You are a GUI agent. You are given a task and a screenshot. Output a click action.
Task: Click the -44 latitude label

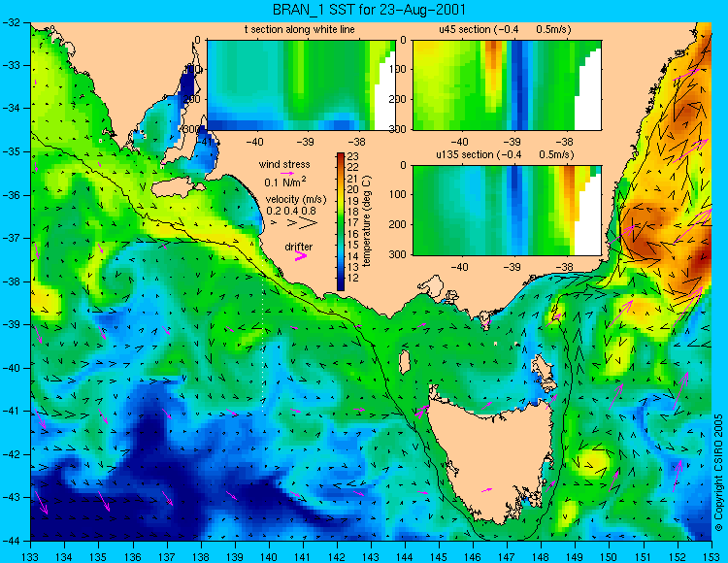(11, 541)
